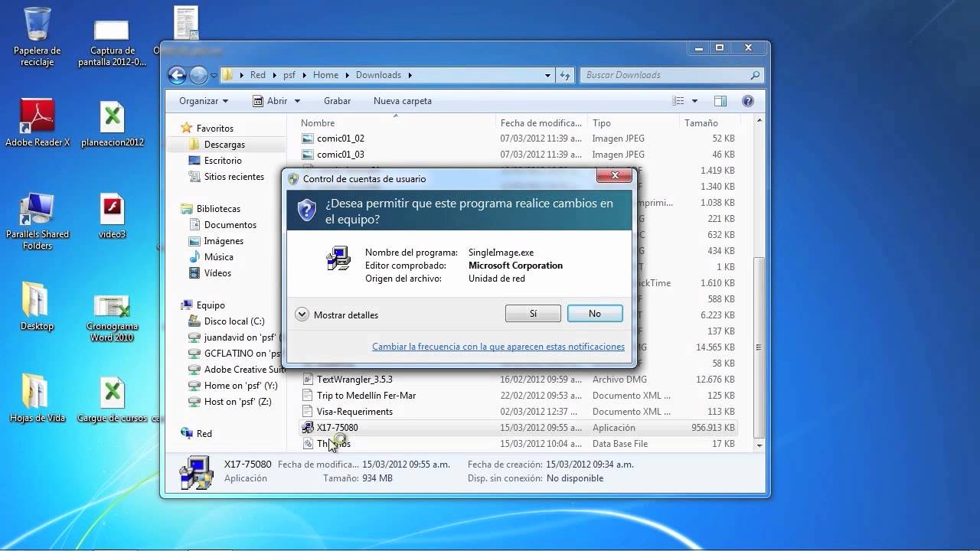
Task: Click No in the UAC dialog
Action: (595, 314)
